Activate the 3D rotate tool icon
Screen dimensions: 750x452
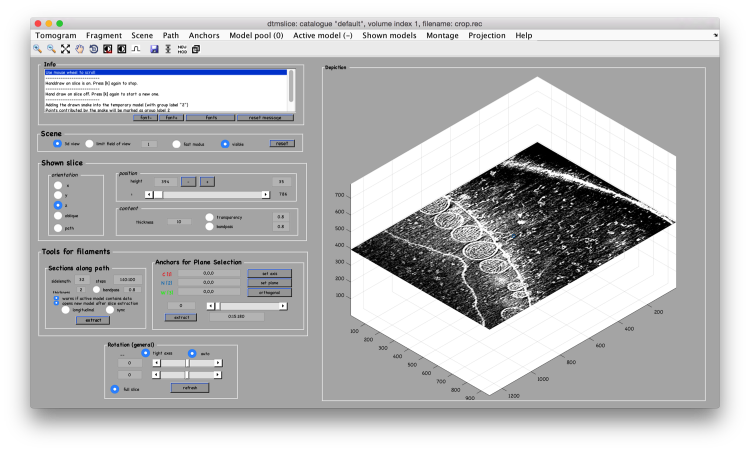coord(93,48)
